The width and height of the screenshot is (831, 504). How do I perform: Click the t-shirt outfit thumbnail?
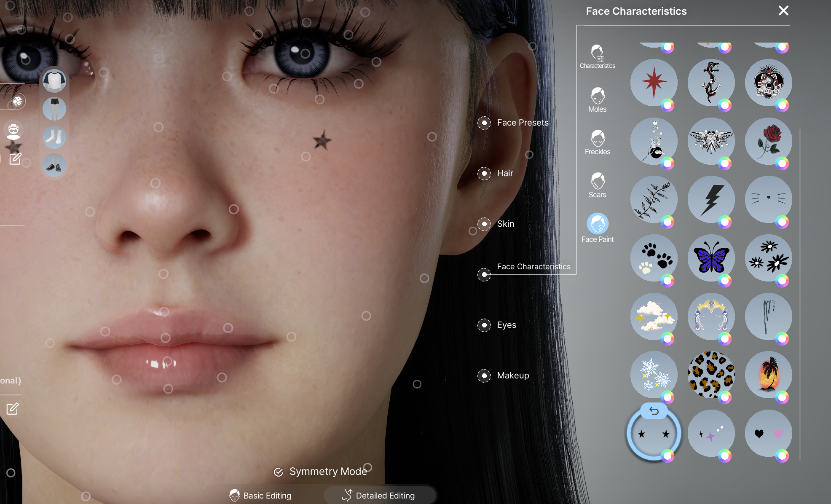[54, 81]
